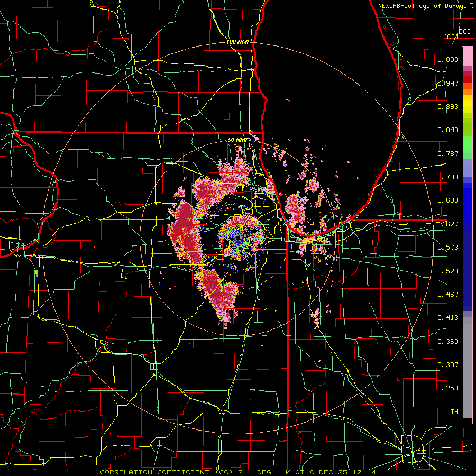The height and width of the screenshot is (476, 476).
Task: Click the KLOT radar site center
Action: pyautogui.click(x=237, y=239)
